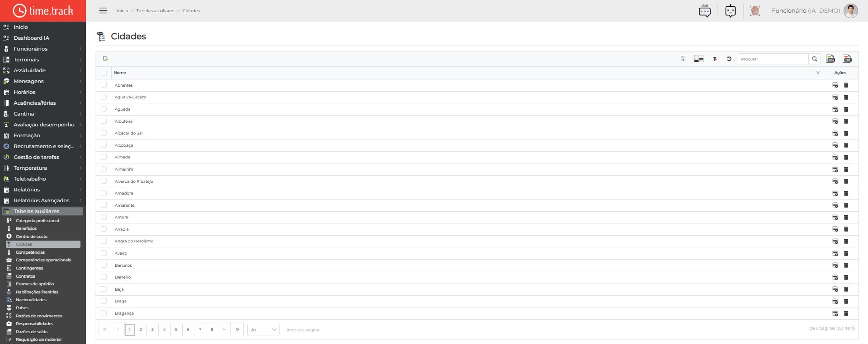This screenshot has height=344, width=868.
Task: Toggle the hamburger sidebar menu
Action: pyautogui.click(x=103, y=10)
